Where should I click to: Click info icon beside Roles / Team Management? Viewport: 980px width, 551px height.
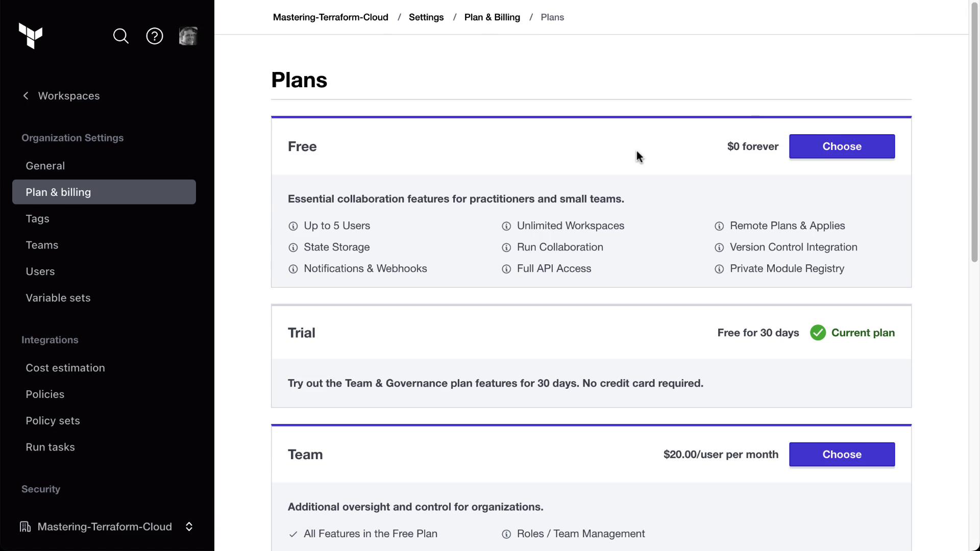(506, 534)
